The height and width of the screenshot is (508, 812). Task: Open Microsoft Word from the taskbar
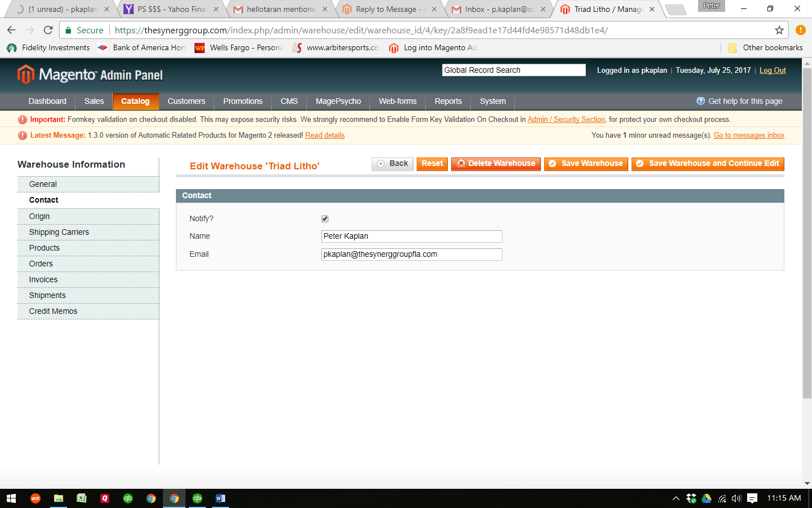pos(220,498)
